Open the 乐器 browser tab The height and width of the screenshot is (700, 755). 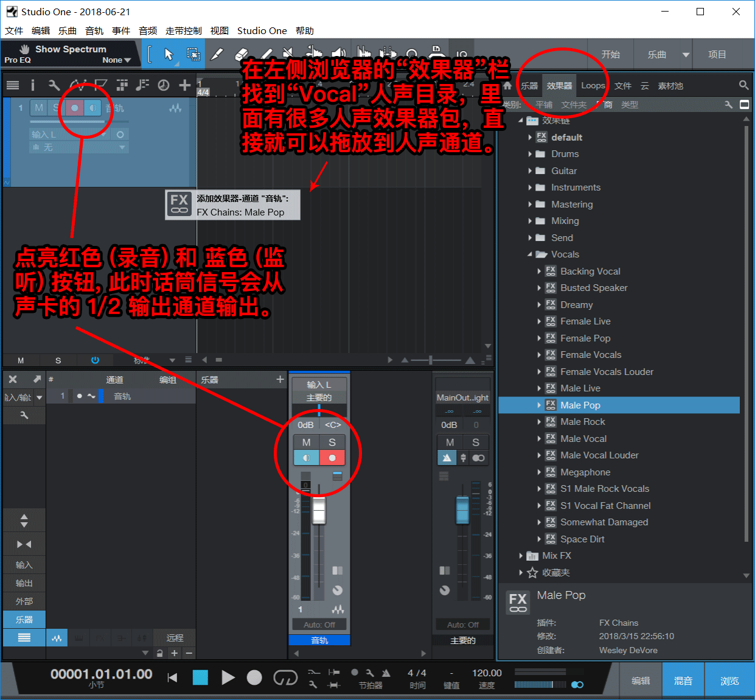[x=529, y=86]
